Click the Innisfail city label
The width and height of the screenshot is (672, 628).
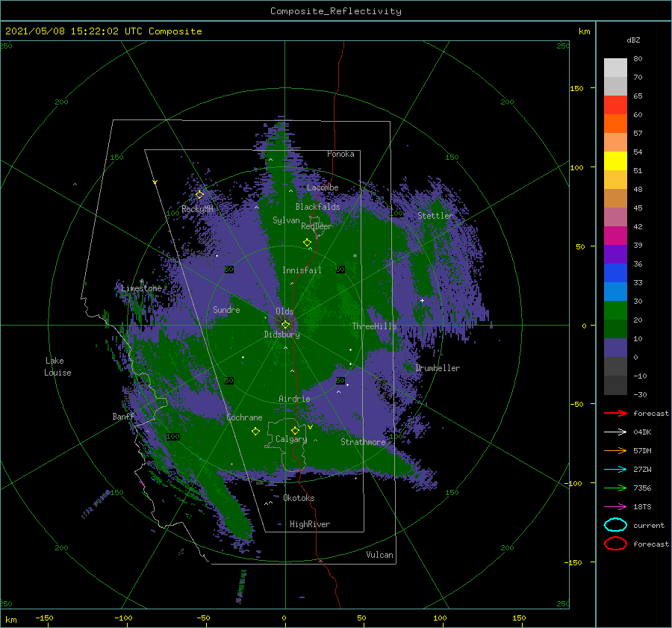click(x=302, y=270)
